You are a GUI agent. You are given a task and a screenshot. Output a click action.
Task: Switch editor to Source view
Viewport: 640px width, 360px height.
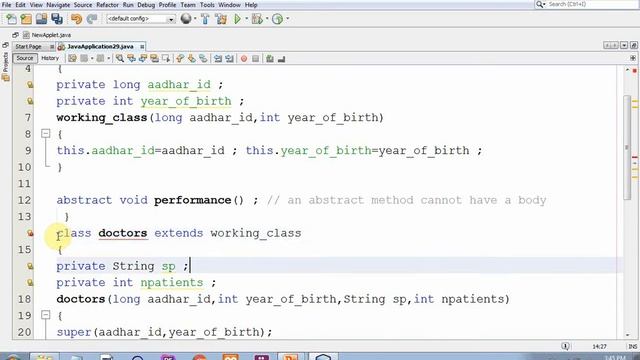pyautogui.click(x=24, y=58)
